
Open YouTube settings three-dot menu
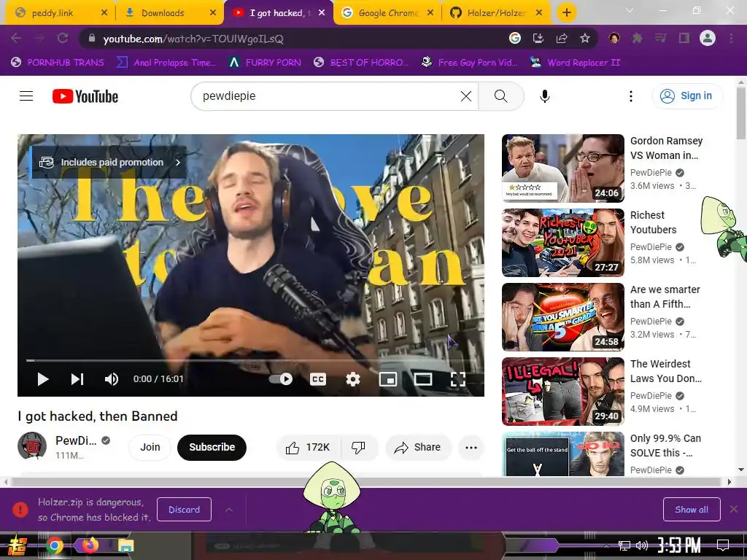coord(631,96)
